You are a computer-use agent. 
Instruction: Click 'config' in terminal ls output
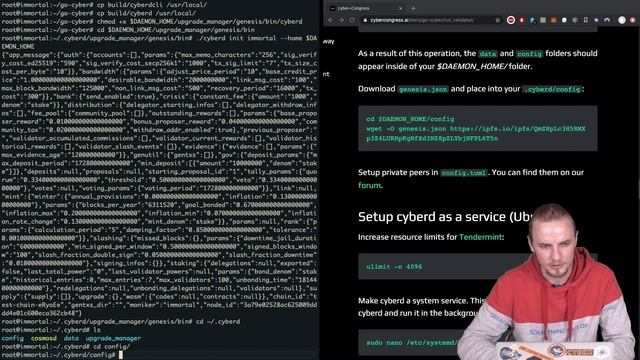(x=13, y=338)
